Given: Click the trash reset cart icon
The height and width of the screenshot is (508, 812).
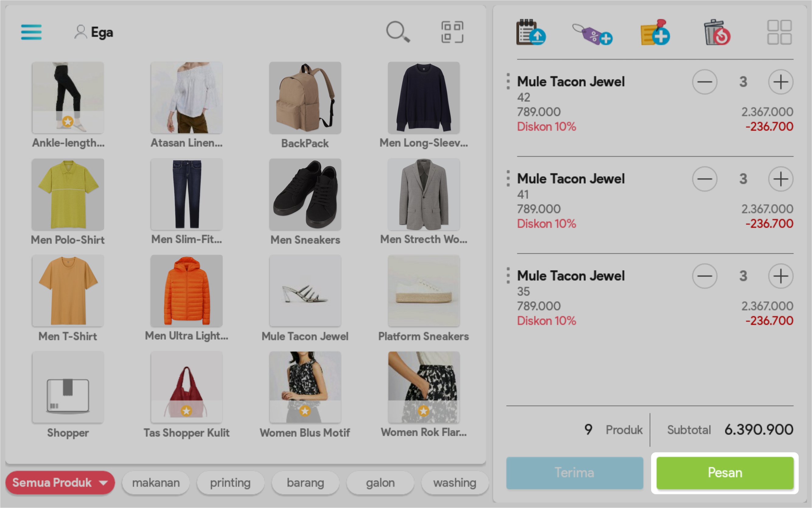Looking at the screenshot, I should pyautogui.click(x=717, y=33).
